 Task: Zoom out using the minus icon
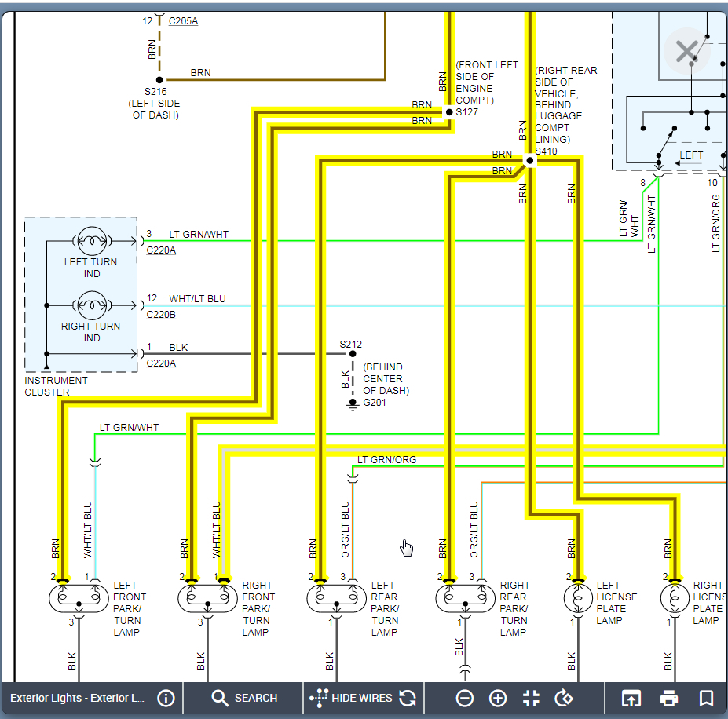[465, 698]
